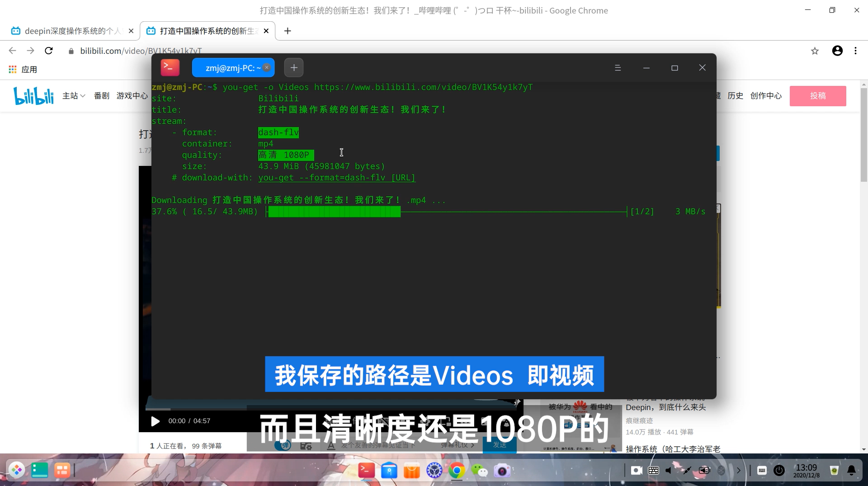Screen dimensions: 868x486
Task: Expand the tray collapse arrow
Action: (739, 471)
